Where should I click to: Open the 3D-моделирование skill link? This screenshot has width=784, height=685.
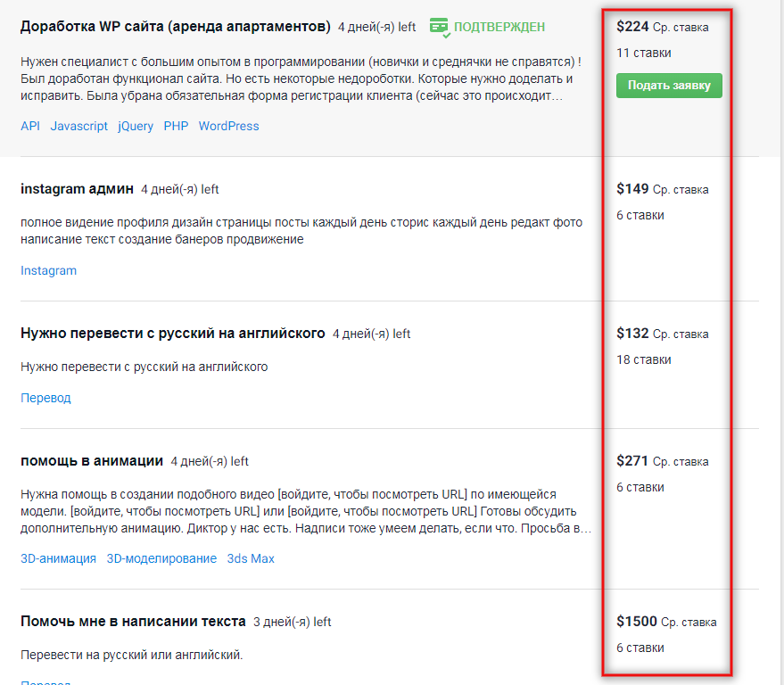point(161,559)
